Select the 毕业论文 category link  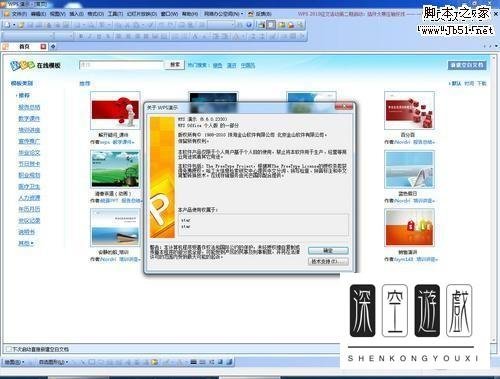29,153
